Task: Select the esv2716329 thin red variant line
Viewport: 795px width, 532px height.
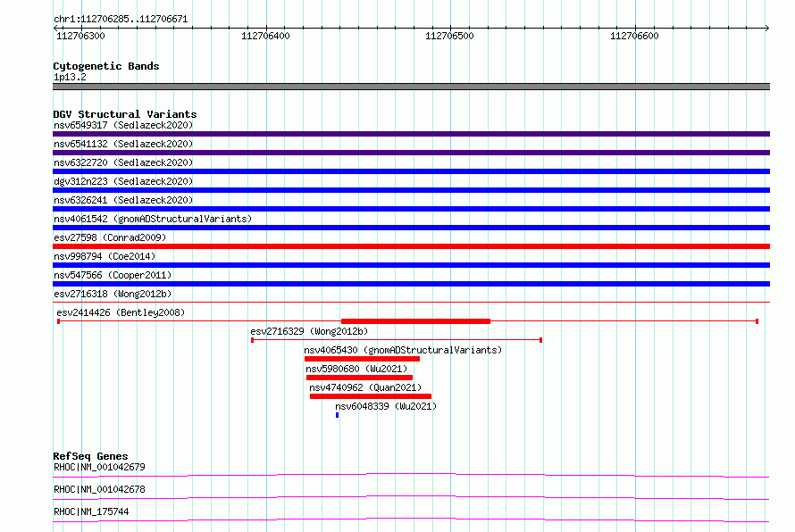Action: click(397, 340)
